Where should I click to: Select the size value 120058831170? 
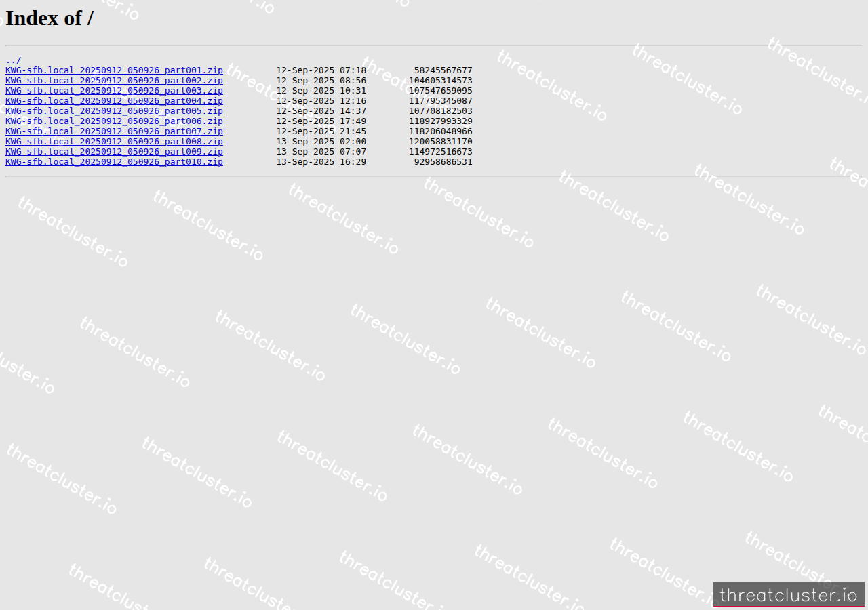click(x=441, y=142)
